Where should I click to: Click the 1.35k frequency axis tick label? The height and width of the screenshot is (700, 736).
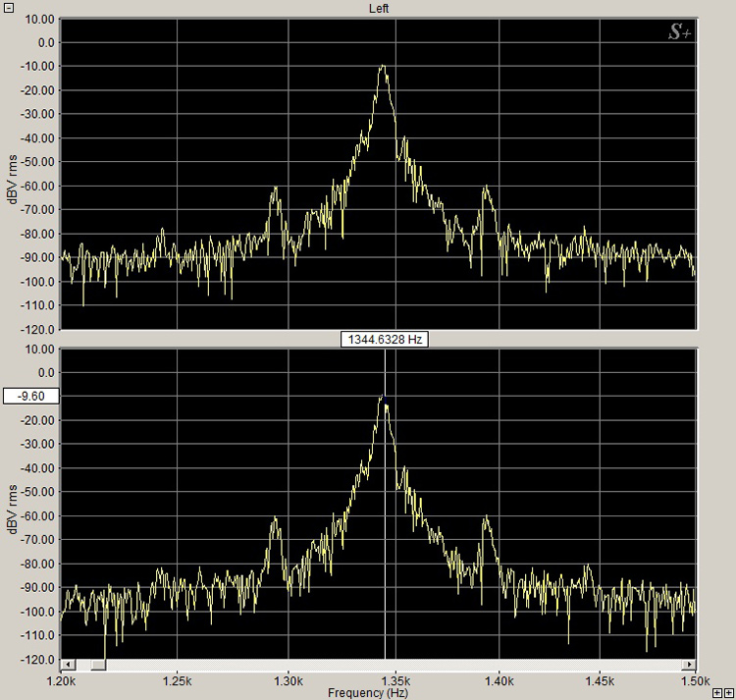click(x=394, y=679)
